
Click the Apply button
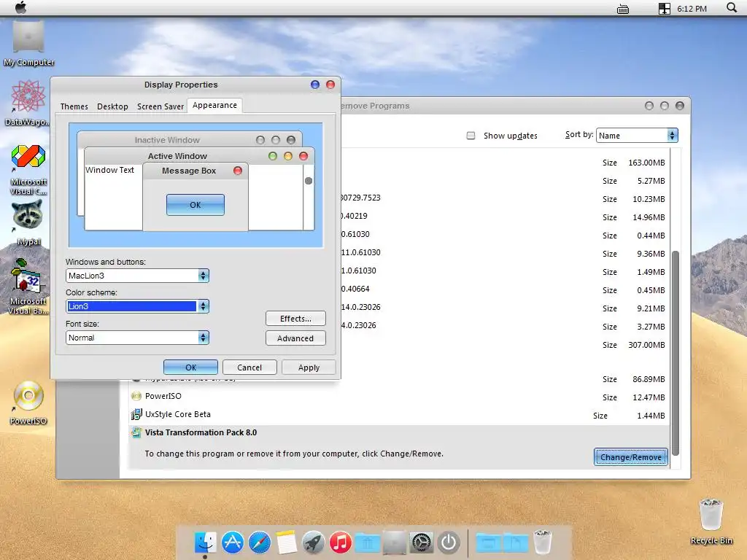(x=309, y=367)
